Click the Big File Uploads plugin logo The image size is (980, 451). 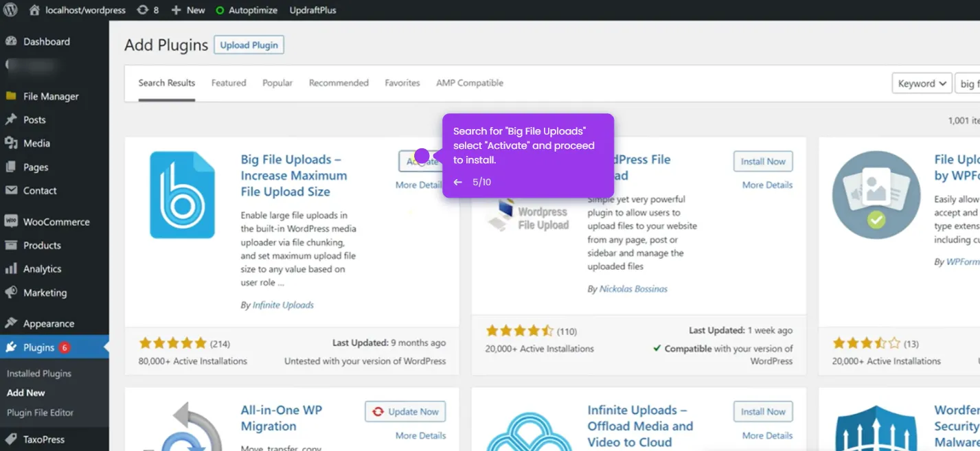[x=183, y=195]
